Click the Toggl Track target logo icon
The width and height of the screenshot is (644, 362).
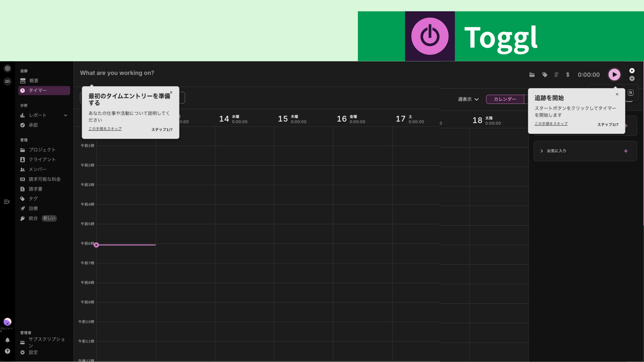coord(7,69)
